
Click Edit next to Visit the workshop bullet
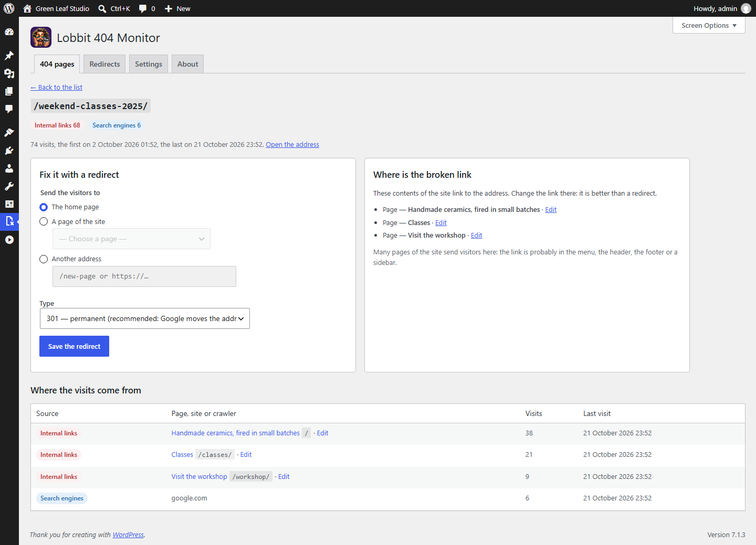[x=477, y=236]
